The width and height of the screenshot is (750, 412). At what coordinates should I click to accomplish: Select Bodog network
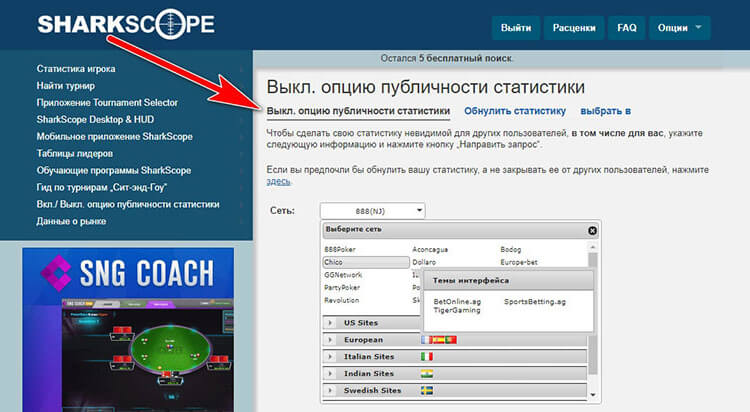510,249
